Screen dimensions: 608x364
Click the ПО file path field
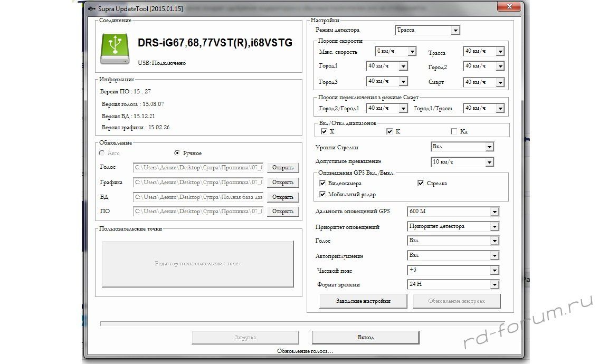(198, 211)
